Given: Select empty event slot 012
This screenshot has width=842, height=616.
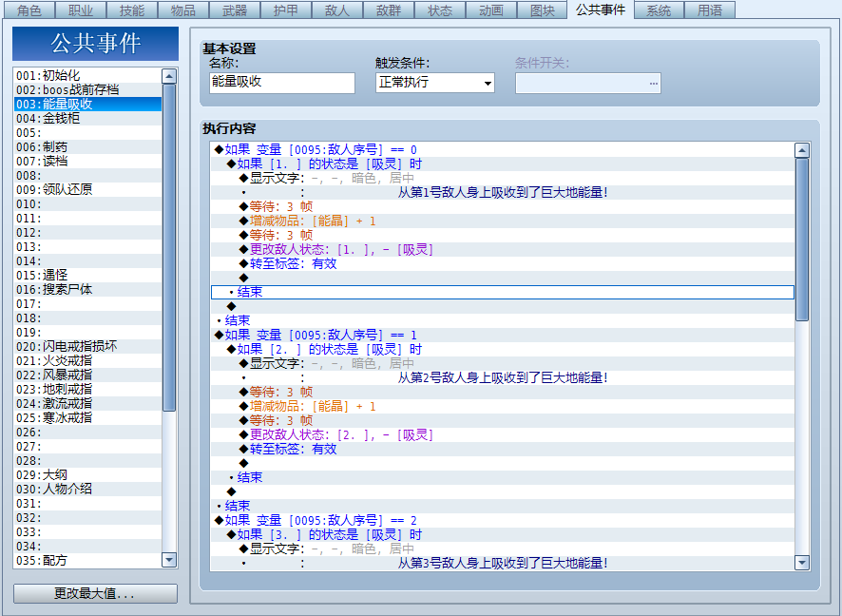Looking at the screenshot, I should pos(88,233).
